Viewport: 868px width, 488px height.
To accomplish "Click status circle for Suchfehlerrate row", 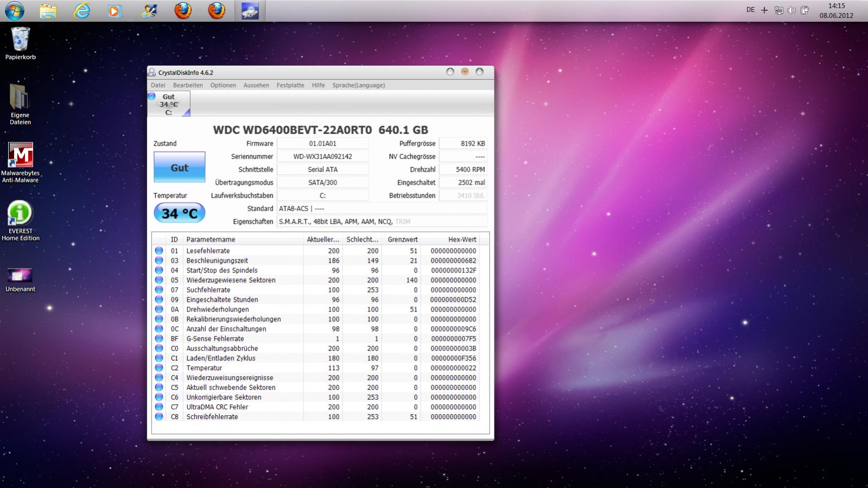I will coord(159,290).
